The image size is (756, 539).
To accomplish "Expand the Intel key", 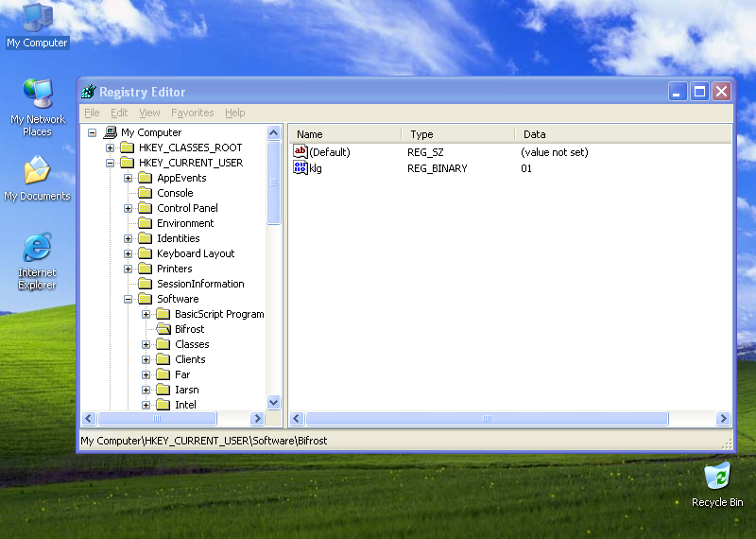I will point(146,406).
